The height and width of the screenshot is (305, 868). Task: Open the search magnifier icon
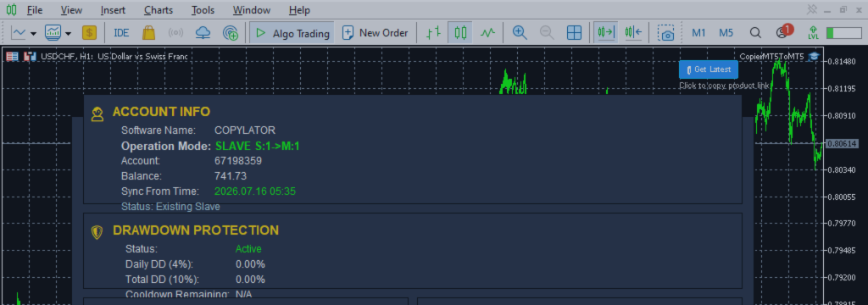tap(755, 33)
